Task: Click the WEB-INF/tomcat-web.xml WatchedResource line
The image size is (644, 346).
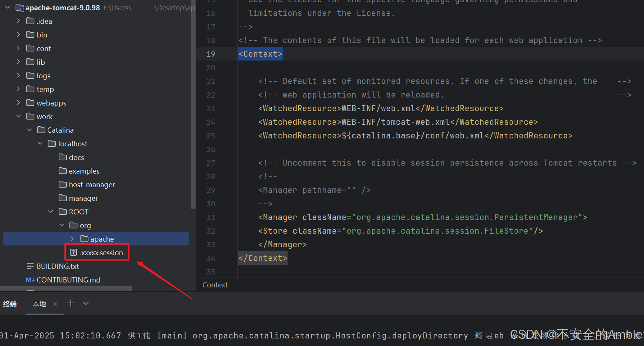Action: point(398,122)
